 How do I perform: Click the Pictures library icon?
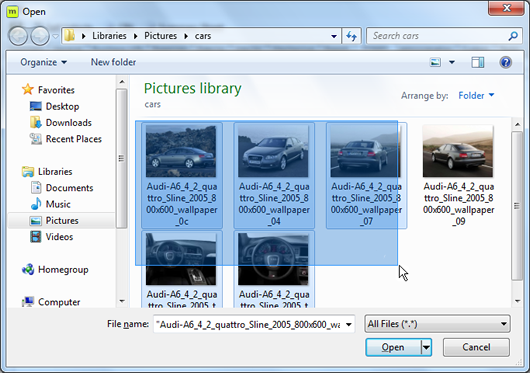coord(36,221)
